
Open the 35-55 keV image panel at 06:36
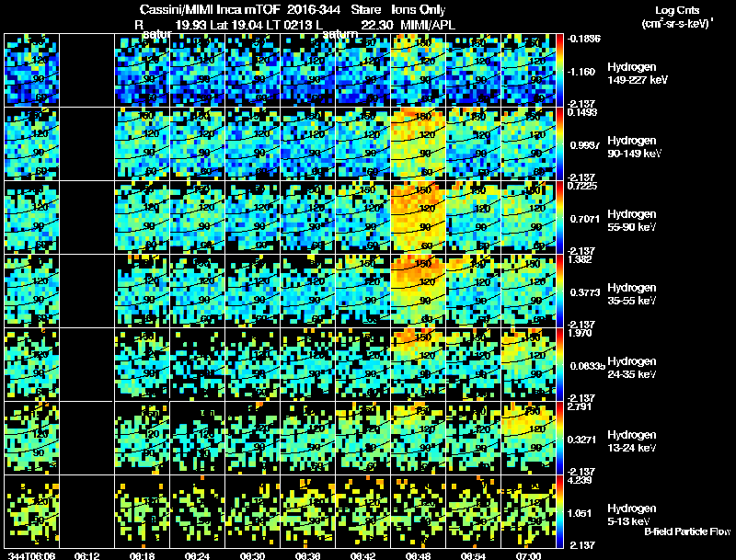(x=307, y=291)
